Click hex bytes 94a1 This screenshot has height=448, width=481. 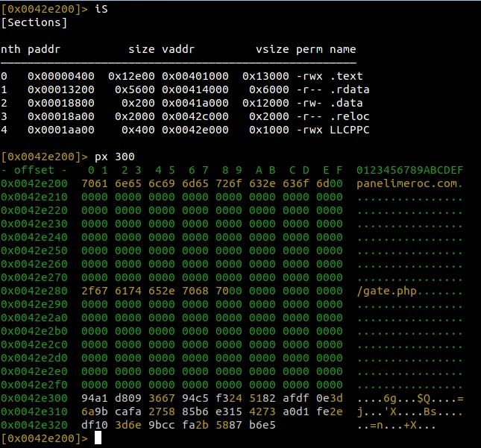coord(95,398)
